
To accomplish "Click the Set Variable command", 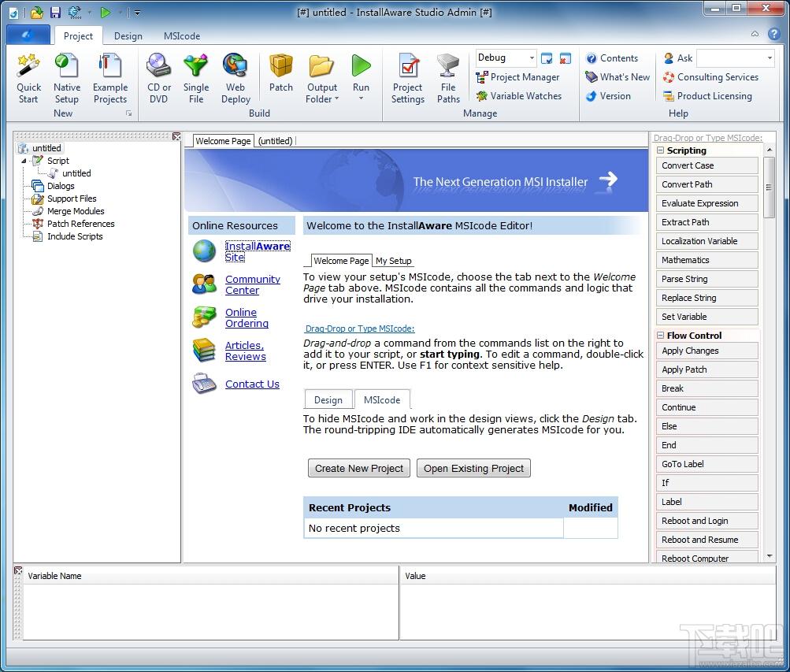I will [707, 317].
